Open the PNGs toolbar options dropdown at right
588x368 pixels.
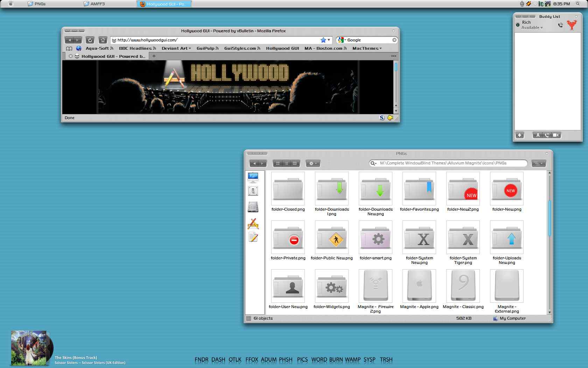coord(538,163)
